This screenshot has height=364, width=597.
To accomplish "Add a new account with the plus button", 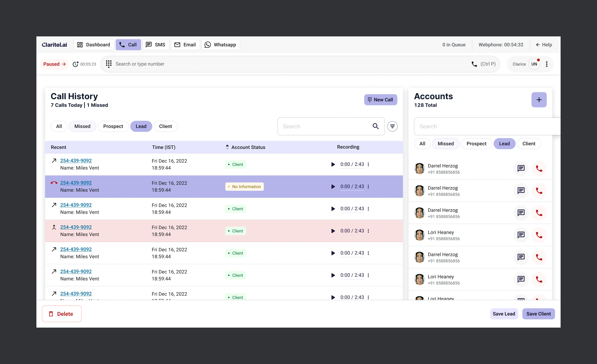I will pos(539,100).
